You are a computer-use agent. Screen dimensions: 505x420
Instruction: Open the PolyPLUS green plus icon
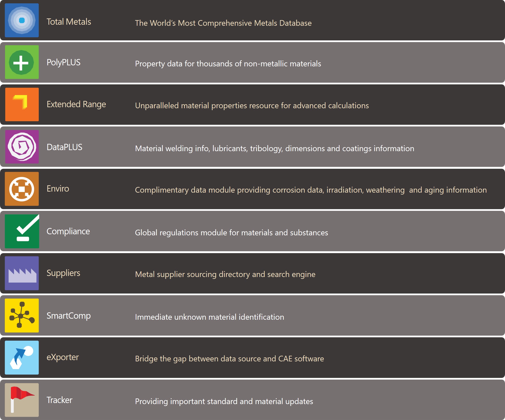tap(22, 62)
